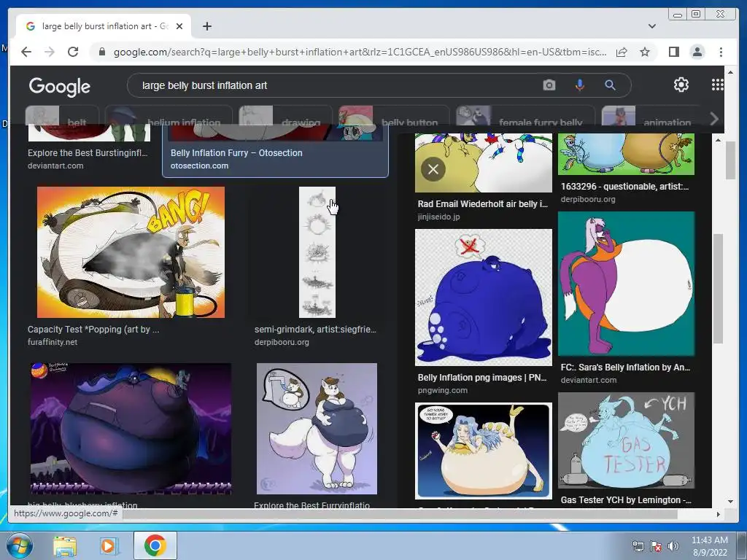The height and width of the screenshot is (560, 747).
Task: Click the preview panel vertical scrollbar thumb
Action: [718, 288]
